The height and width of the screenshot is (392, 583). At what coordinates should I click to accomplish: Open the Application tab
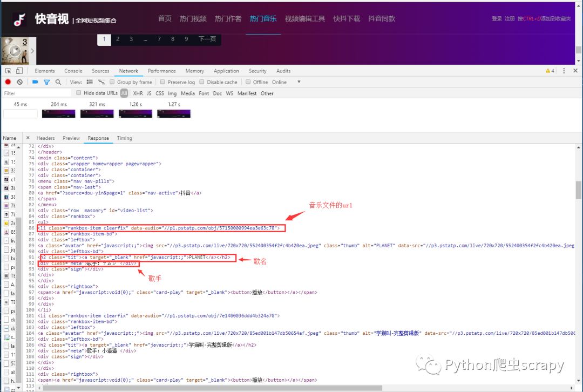226,71
